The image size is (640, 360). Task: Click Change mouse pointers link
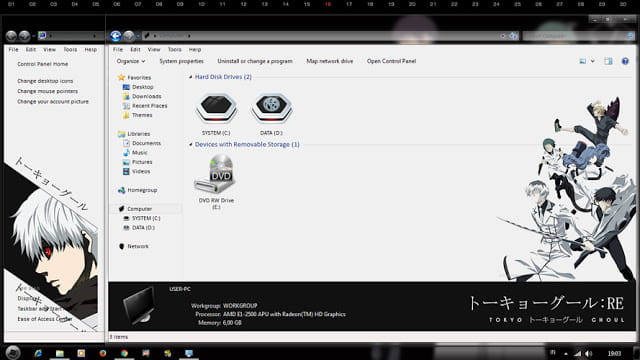tap(47, 91)
